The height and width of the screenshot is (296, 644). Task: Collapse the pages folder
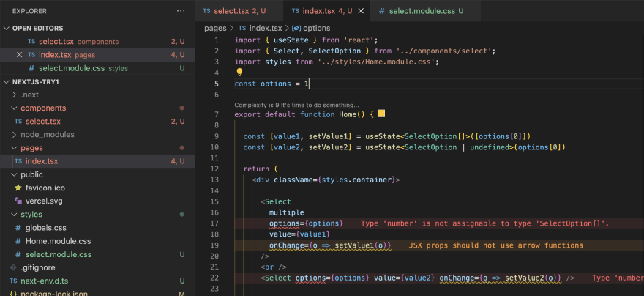pos(15,147)
